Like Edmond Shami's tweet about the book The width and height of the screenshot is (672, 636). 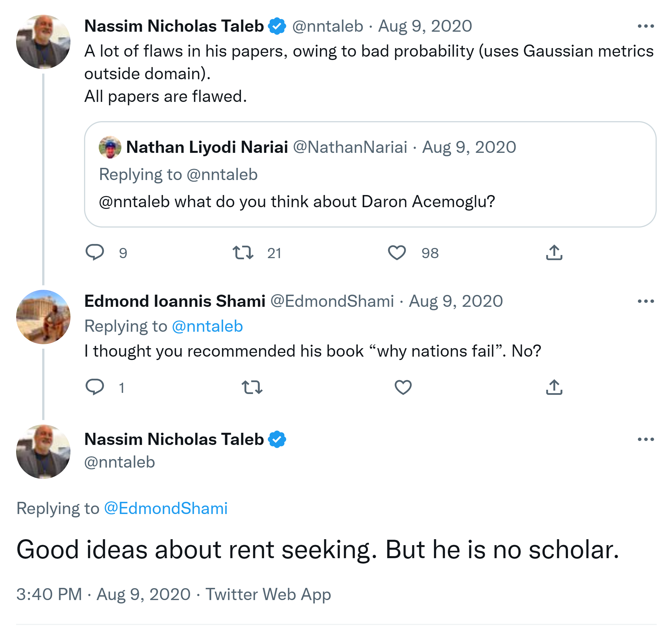tap(403, 387)
